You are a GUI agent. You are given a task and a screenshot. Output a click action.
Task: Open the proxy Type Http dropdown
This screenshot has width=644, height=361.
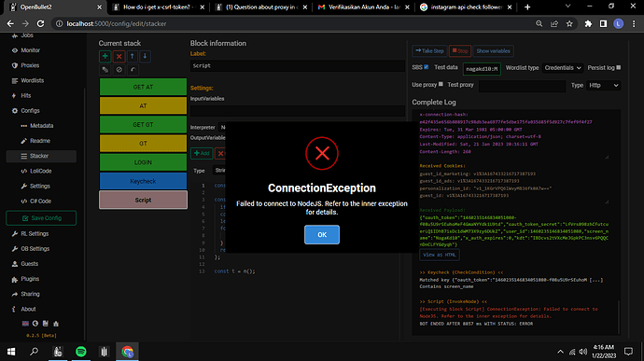point(603,86)
